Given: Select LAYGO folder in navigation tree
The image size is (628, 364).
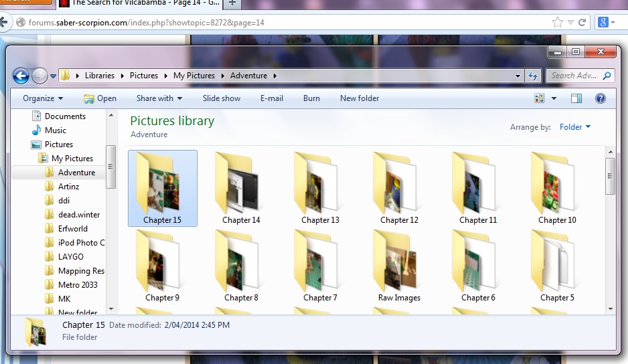Looking at the screenshot, I should pos(64,257).
